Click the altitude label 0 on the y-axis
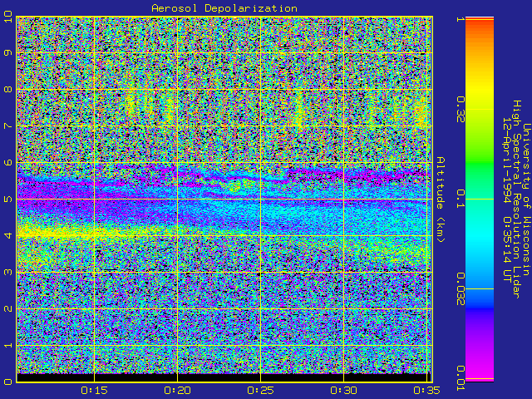 (x=7, y=382)
